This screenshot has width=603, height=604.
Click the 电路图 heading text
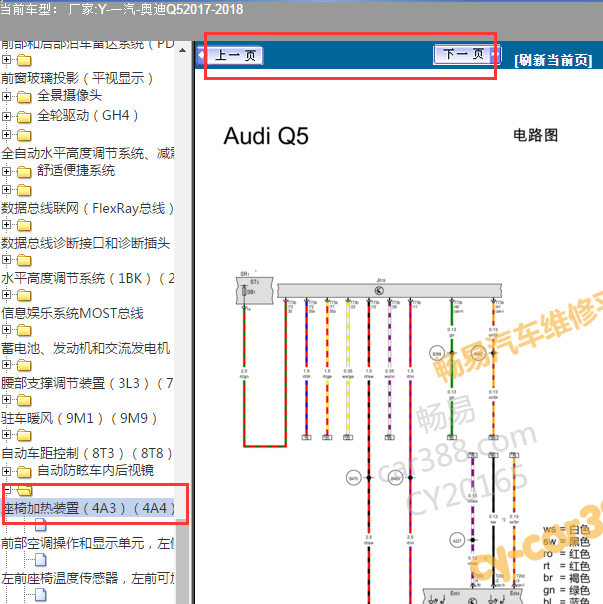[x=536, y=135]
